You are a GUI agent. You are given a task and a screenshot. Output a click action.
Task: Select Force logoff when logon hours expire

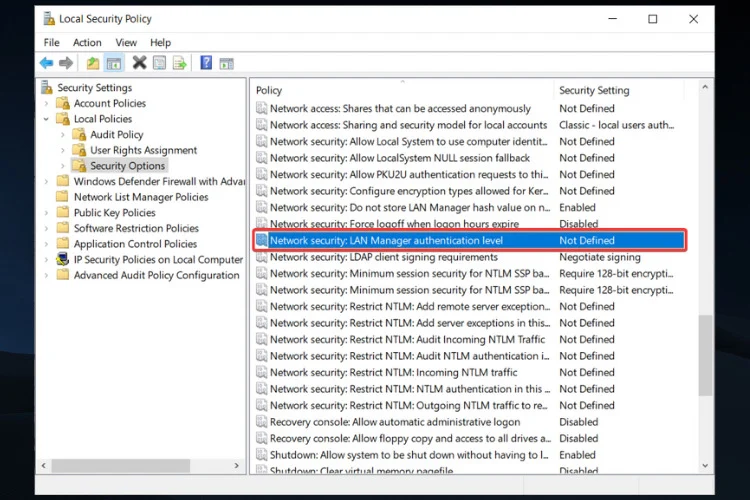click(394, 224)
